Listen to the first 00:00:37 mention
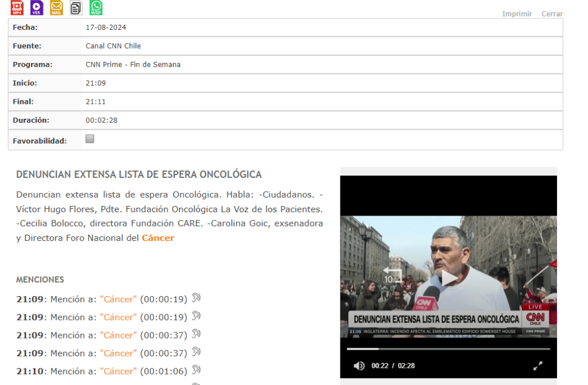588x385 pixels. (196, 334)
